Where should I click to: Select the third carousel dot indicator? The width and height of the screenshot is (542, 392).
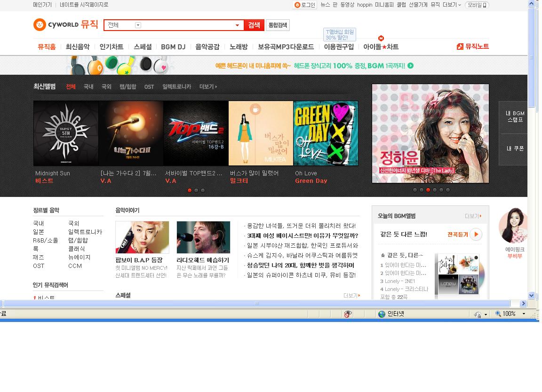203,190
